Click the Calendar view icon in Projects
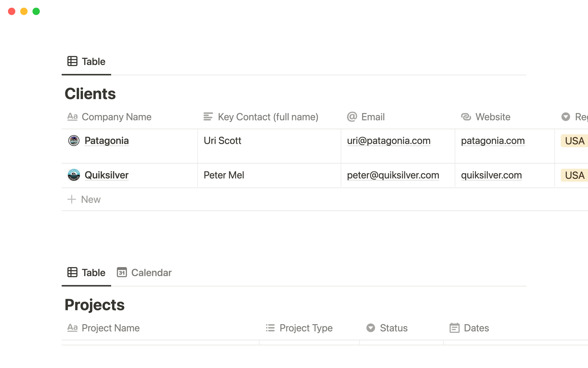The height and width of the screenshot is (368, 588). 122,272
